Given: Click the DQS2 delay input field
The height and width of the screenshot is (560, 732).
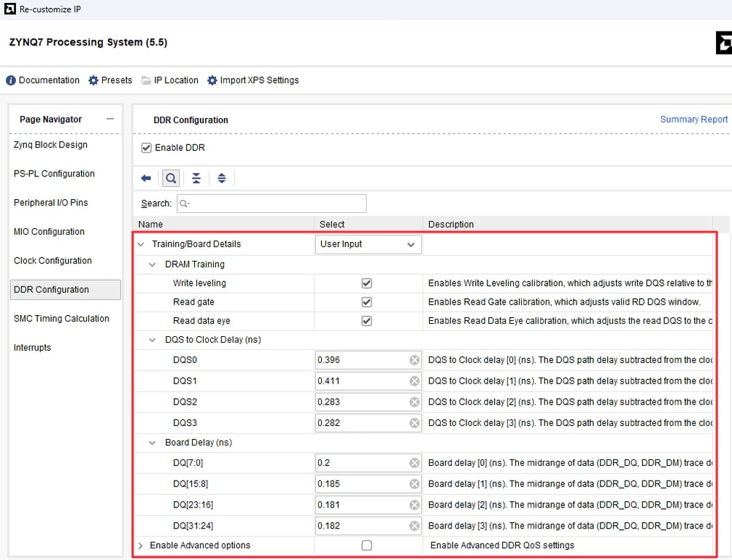Looking at the screenshot, I should [x=361, y=402].
